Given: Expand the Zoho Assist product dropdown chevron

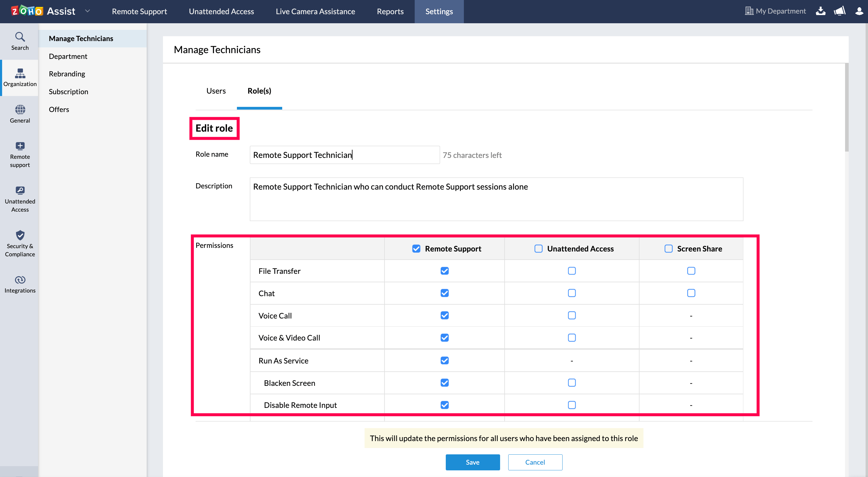Looking at the screenshot, I should (88, 11).
